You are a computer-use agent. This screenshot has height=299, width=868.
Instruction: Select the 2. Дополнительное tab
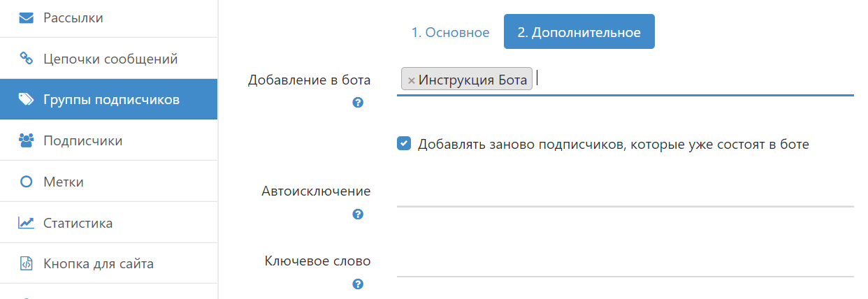[x=579, y=32]
